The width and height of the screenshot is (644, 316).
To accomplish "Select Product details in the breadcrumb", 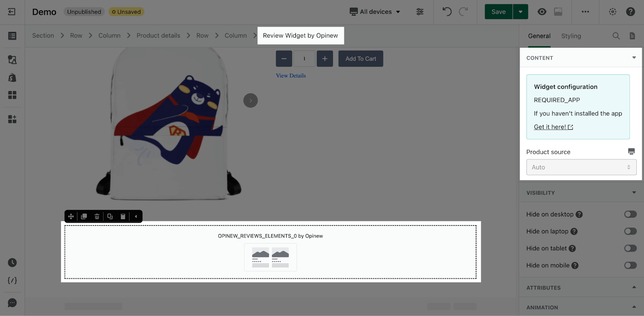I will point(158,35).
